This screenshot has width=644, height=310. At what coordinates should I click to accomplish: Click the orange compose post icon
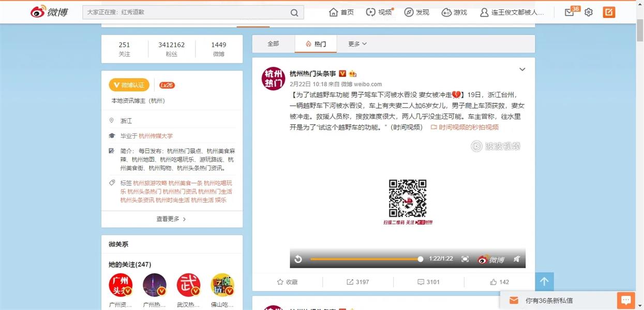tap(608, 11)
